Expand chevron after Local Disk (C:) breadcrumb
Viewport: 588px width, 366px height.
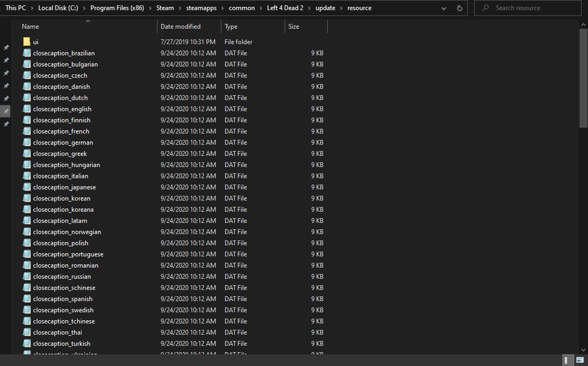pyautogui.click(x=84, y=8)
